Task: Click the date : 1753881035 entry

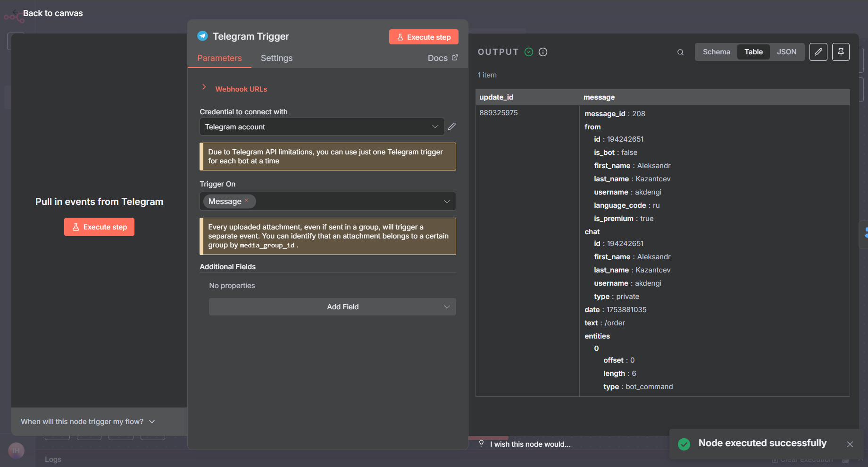Action: [x=616, y=309]
